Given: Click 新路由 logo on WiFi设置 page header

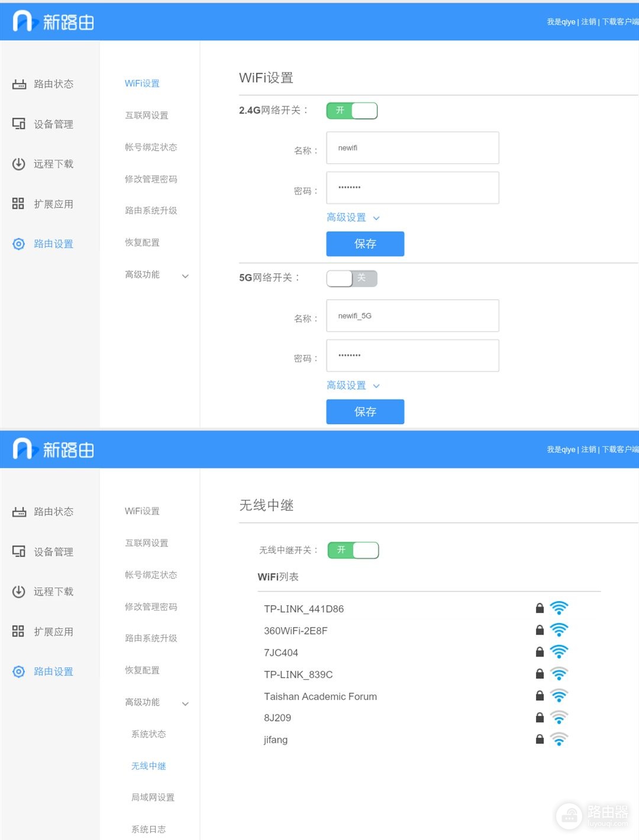Looking at the screenshot, I should coord(53,22).
